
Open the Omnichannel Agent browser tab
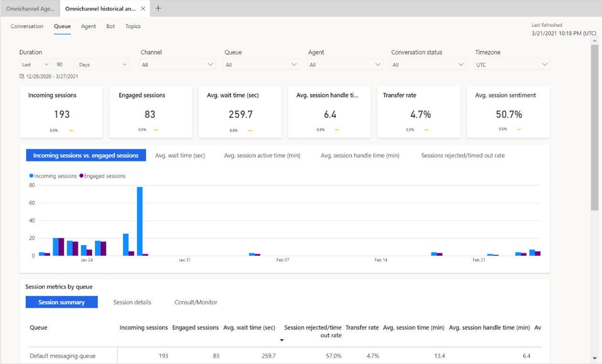click(x=30, y=9)
